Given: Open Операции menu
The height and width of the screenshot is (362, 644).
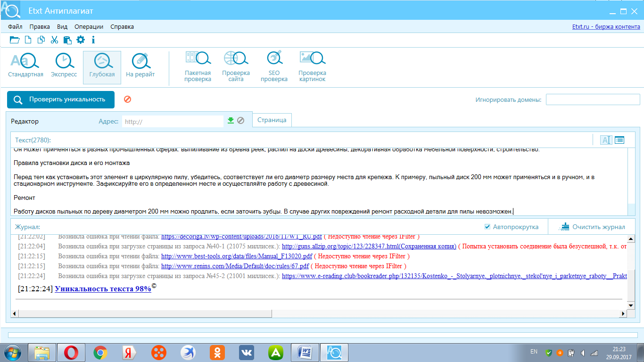Looking at the screenshot, I should pos(89,27).
